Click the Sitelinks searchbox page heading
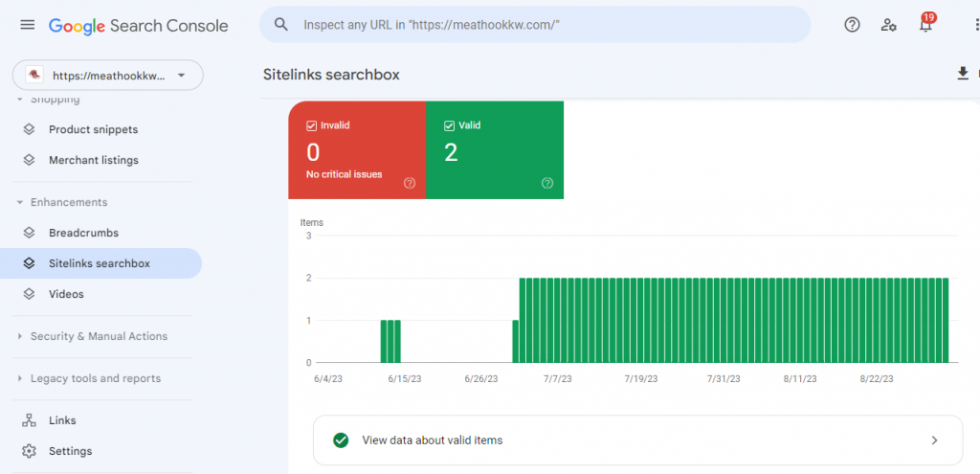The image size is (980, 474). (331, 75)
